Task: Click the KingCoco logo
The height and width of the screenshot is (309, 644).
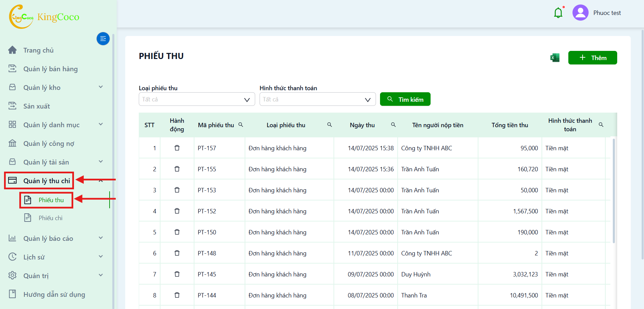Action: click(44, 17)
